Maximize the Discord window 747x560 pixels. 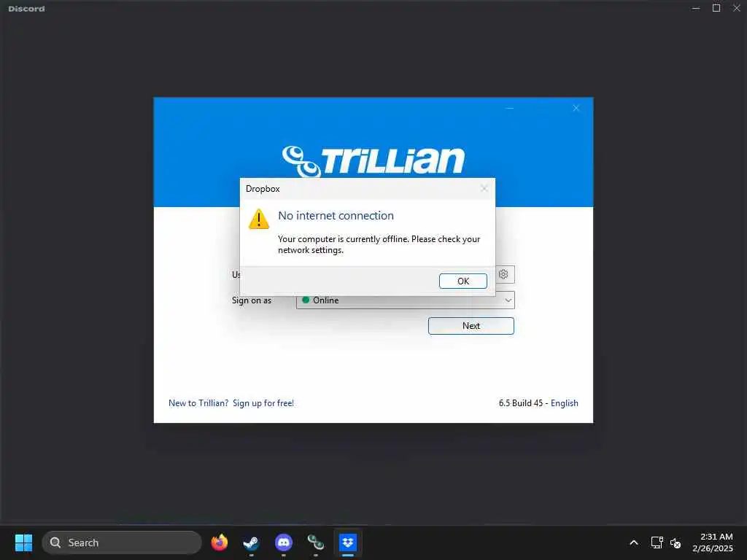click(716, 8)
